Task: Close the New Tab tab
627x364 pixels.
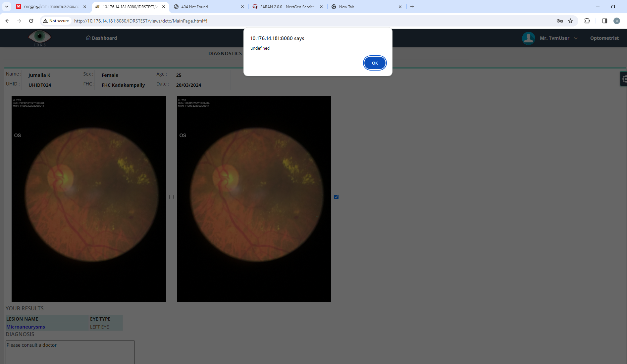Action: (x=400, y=7)
